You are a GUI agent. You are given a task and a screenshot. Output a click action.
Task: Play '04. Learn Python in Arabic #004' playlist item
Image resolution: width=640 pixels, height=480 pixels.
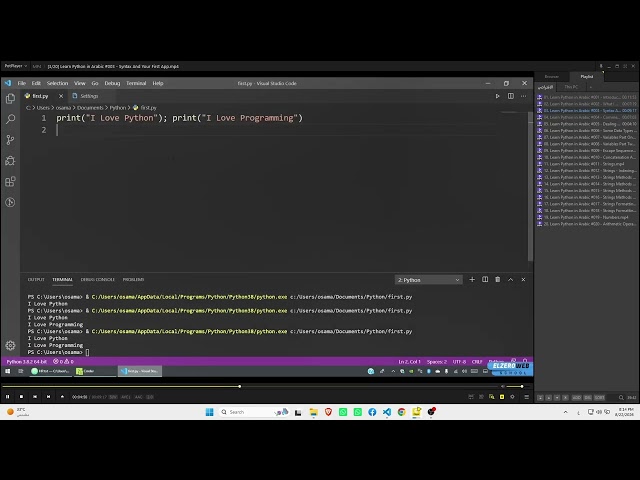click(587, 117)
